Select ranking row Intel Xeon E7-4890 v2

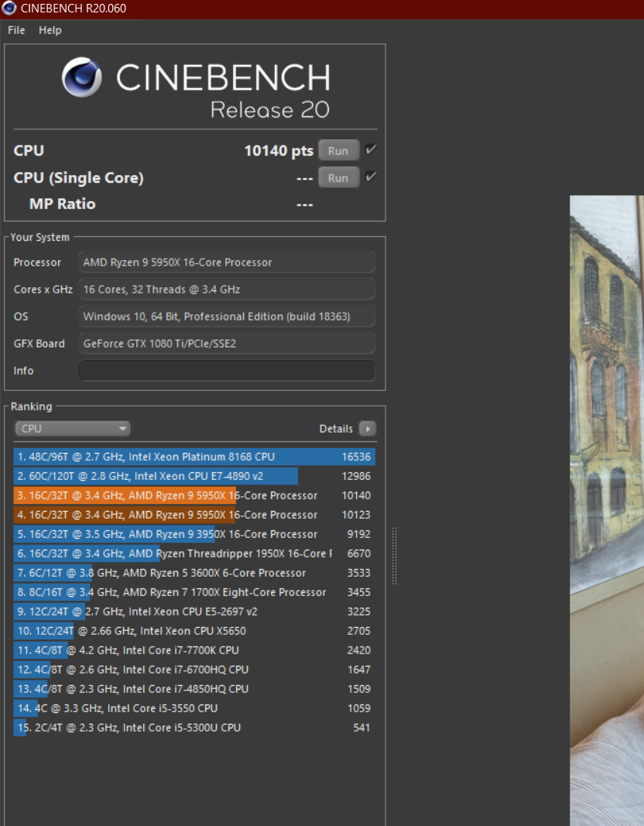194,476
